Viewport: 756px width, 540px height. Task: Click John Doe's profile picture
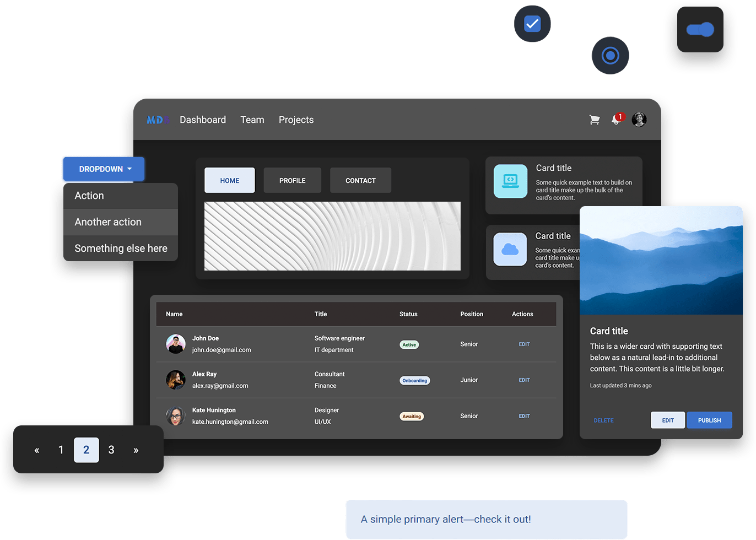(x=176, y=344)
